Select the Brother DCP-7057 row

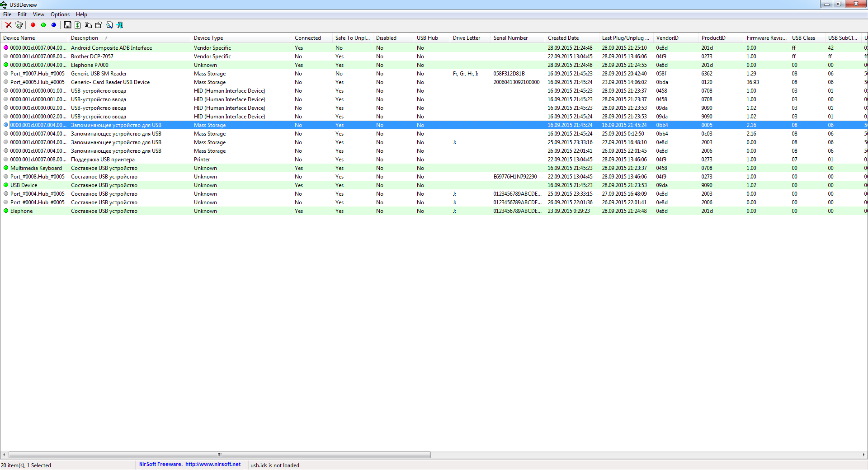(x=92, y=56)
